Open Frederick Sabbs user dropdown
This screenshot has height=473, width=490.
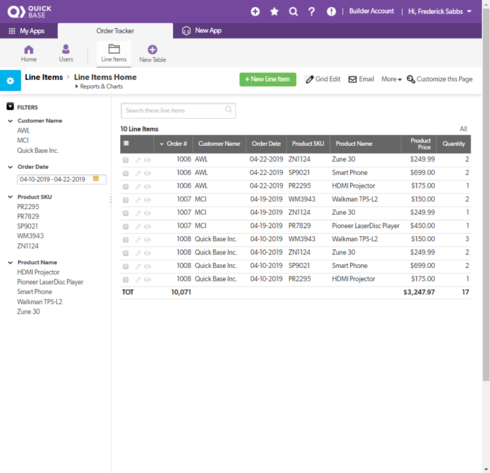click(440, 12)
